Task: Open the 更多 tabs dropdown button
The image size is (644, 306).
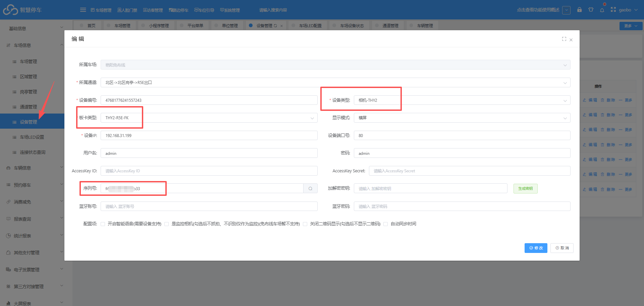Action: (631, 26)
